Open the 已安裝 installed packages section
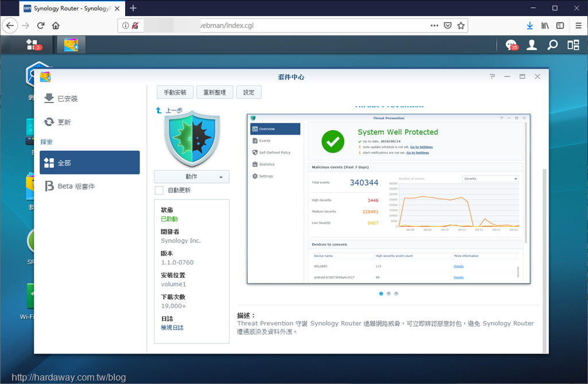Image resolution: width=588 pixels, height=384 pixels. [90, 99]
